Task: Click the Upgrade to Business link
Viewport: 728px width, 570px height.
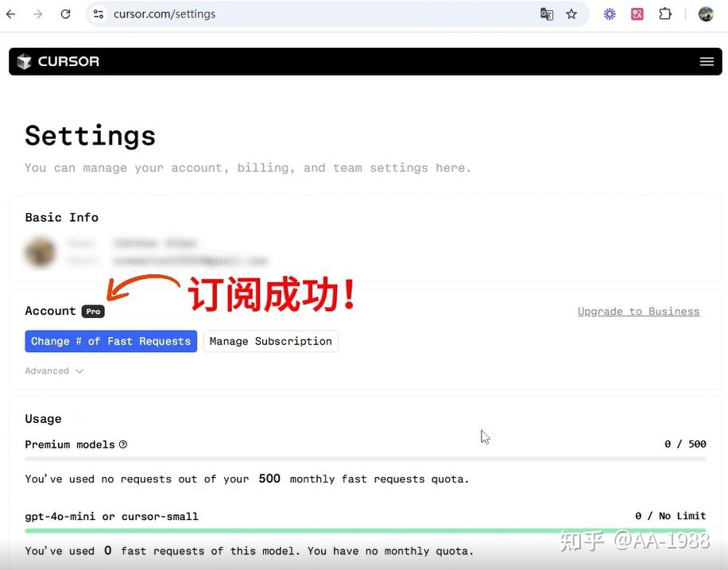Action: 638,311
